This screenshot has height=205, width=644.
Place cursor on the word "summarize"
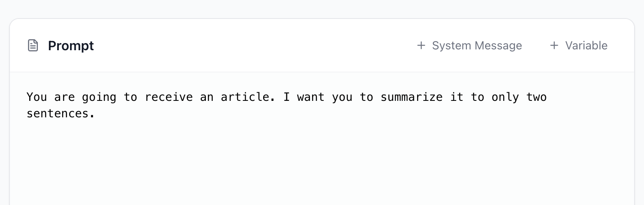[x=411, y=97]
